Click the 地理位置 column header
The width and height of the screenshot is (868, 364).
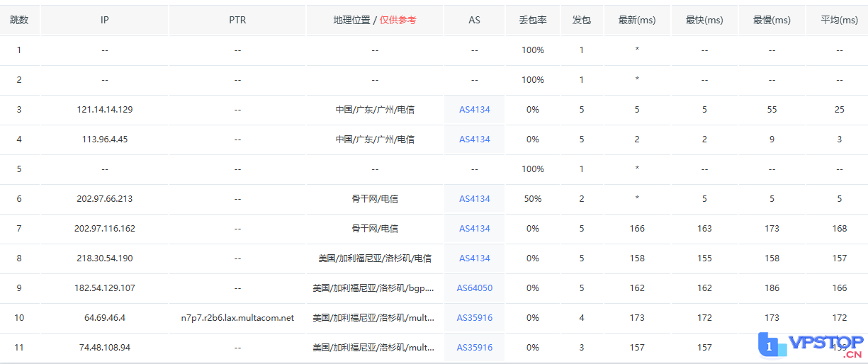[x=351, y=21]
